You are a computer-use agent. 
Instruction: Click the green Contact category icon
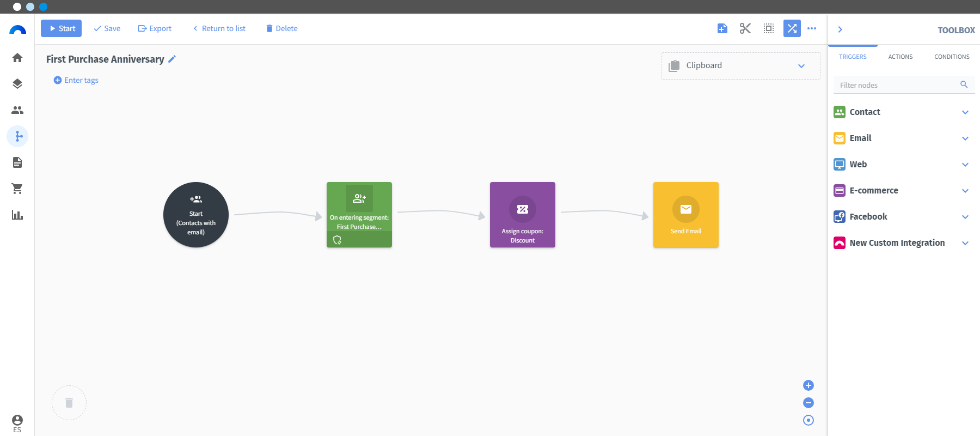point(840,112)
